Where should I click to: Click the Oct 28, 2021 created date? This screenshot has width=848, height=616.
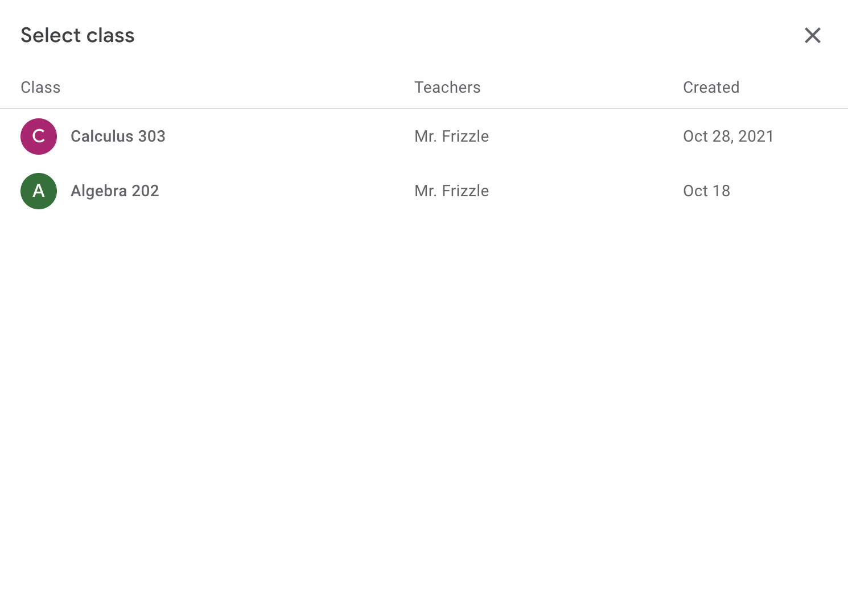(728, 137)
